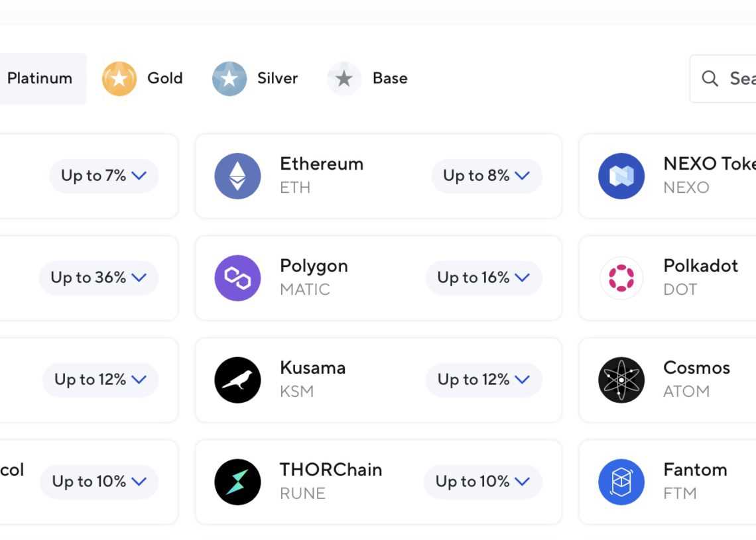
Task: Click the Polygon MATIC logo icon
Action: point(237,278)
